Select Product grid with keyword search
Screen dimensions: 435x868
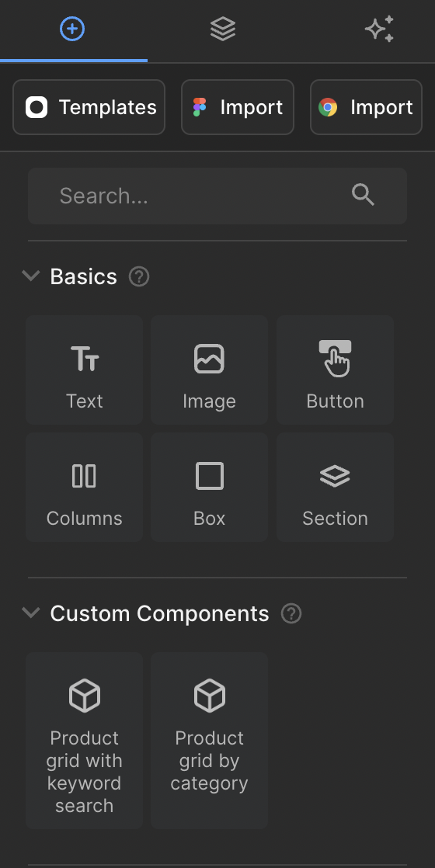[x=84, y=740]
